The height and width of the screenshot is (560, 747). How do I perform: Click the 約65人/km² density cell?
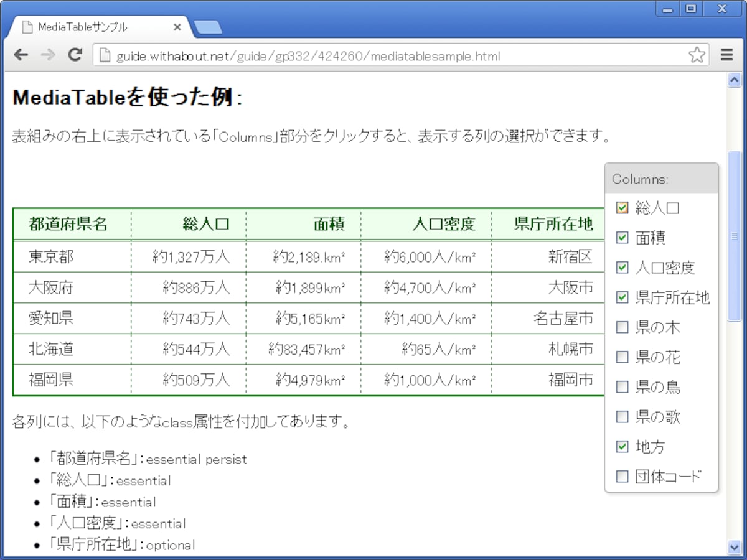[x=426, y=349]
